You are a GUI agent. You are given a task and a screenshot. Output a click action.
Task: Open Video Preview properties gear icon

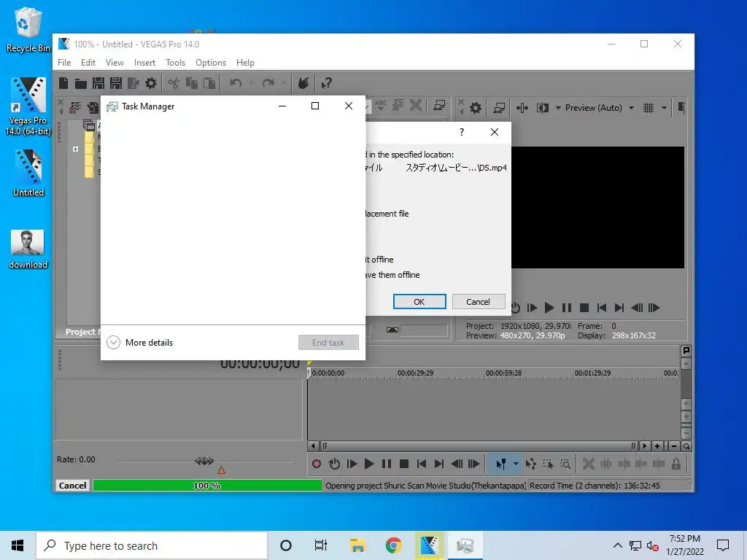pyautogui.click(x=476, y=108)
